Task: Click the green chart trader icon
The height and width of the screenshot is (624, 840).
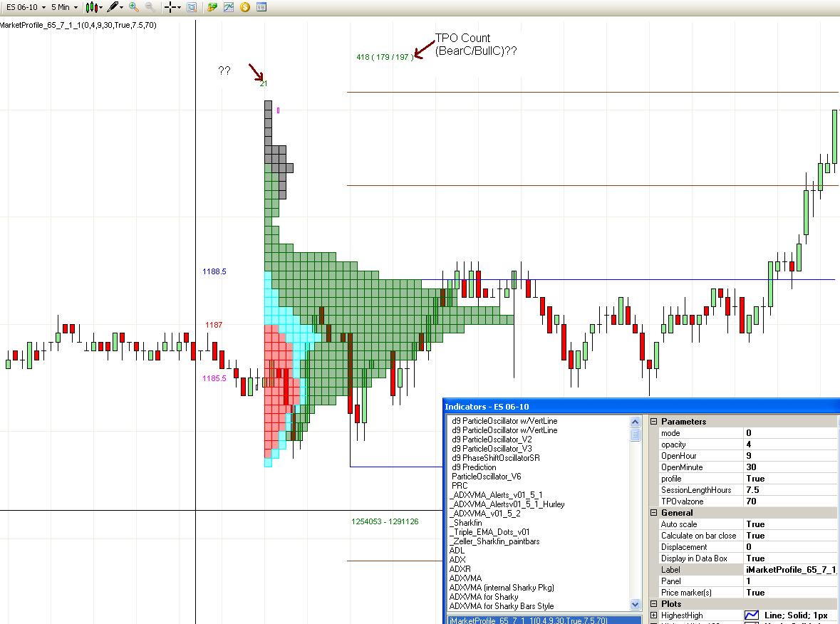Action: point(212,7)
